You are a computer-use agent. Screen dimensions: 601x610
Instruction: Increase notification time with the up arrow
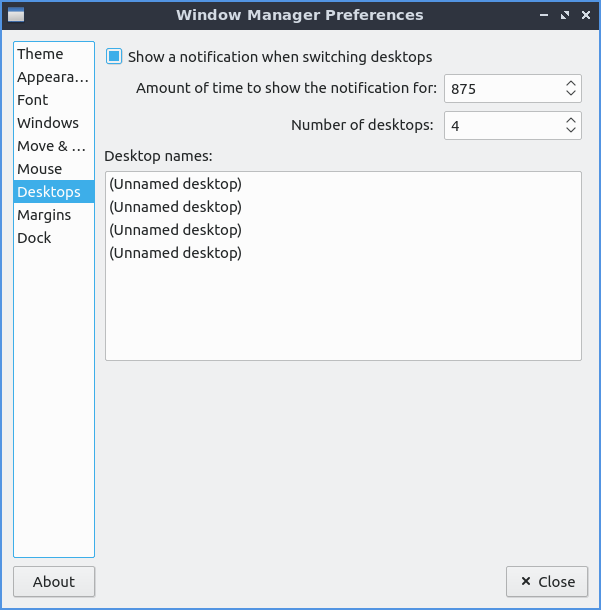tap(571, 83)
